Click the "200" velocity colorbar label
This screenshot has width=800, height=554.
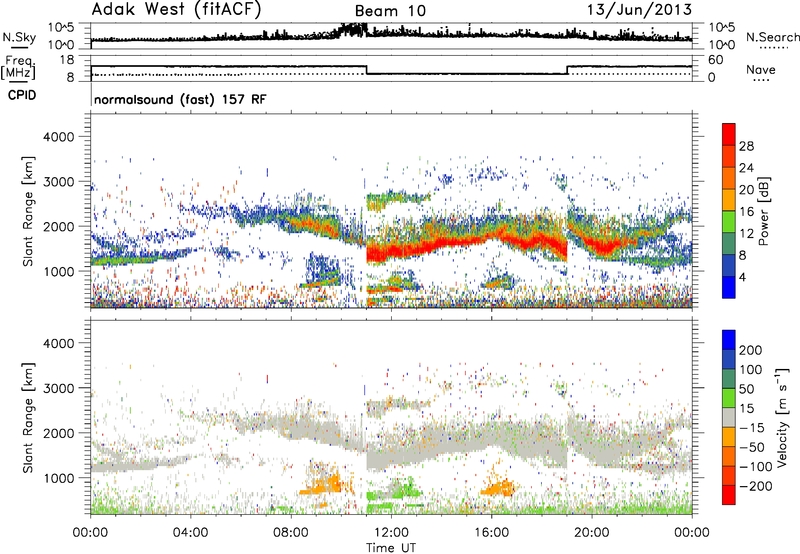[x=751, y=350]
